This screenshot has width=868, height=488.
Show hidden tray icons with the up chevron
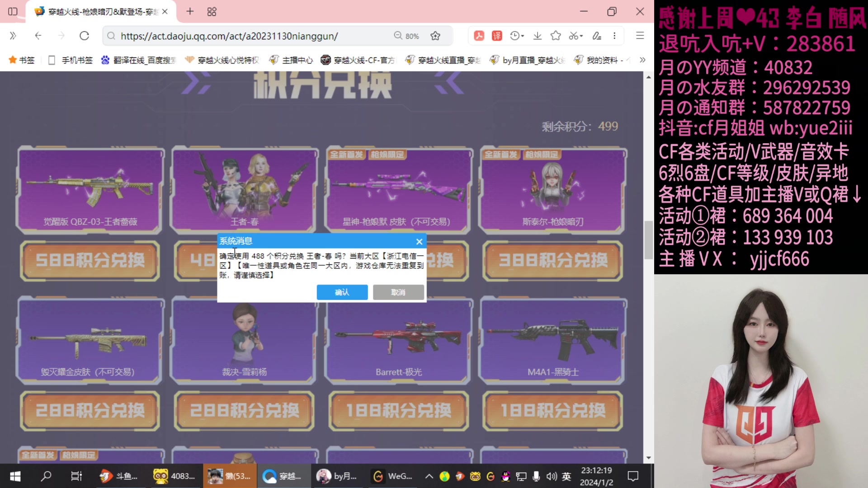(429, 476)
